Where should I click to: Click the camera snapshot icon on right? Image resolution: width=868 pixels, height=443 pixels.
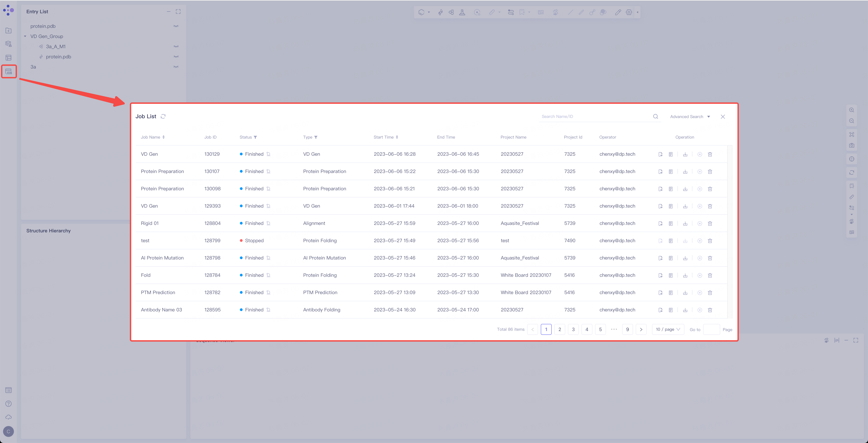pyautogui.click(x=852, y=145)
